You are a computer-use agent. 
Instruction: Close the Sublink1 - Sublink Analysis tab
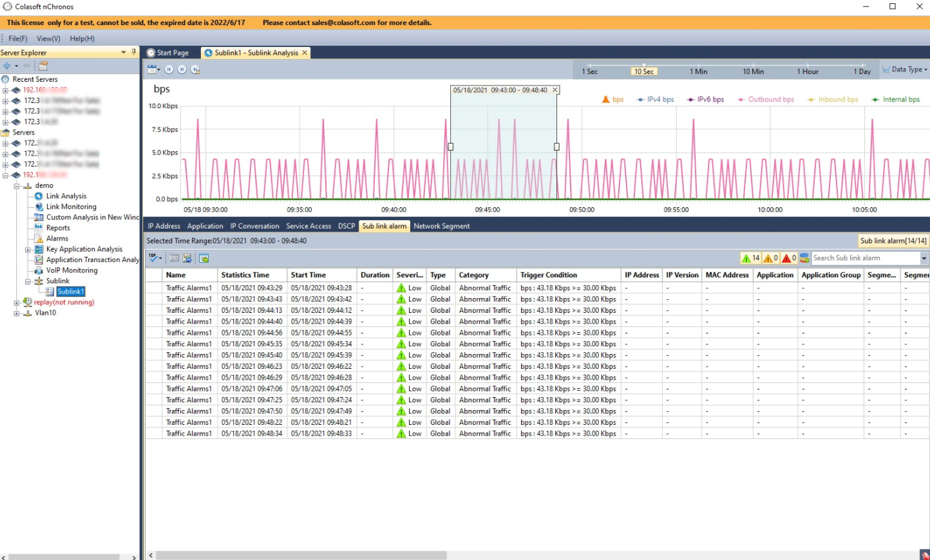[x=305, y=52]
